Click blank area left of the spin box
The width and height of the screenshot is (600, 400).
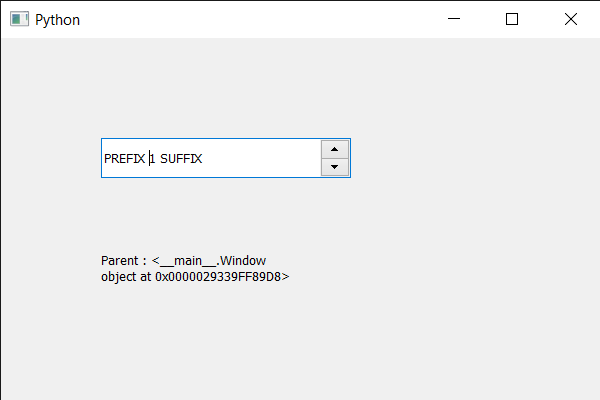coord(50,158)
